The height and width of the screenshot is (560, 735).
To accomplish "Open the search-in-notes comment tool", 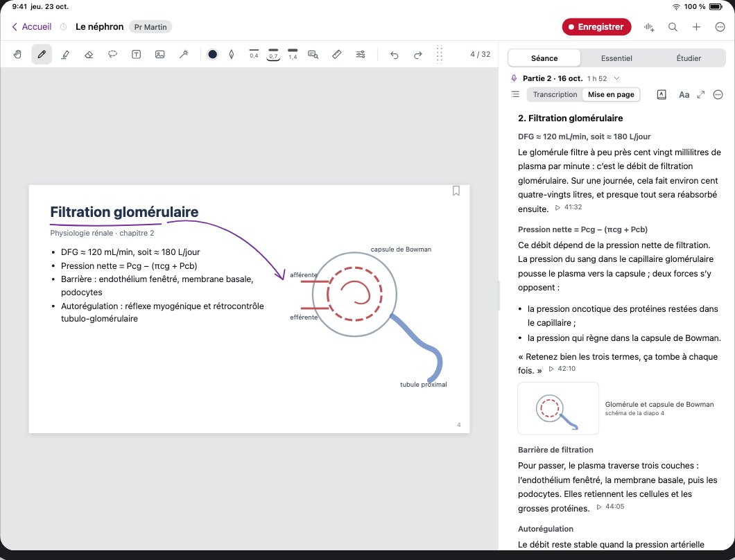I will [x=313, y=54].
